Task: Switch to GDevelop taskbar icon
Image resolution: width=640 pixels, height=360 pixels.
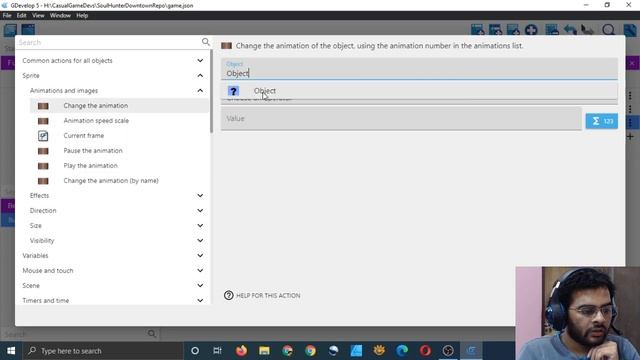Action: coord(471,351)
